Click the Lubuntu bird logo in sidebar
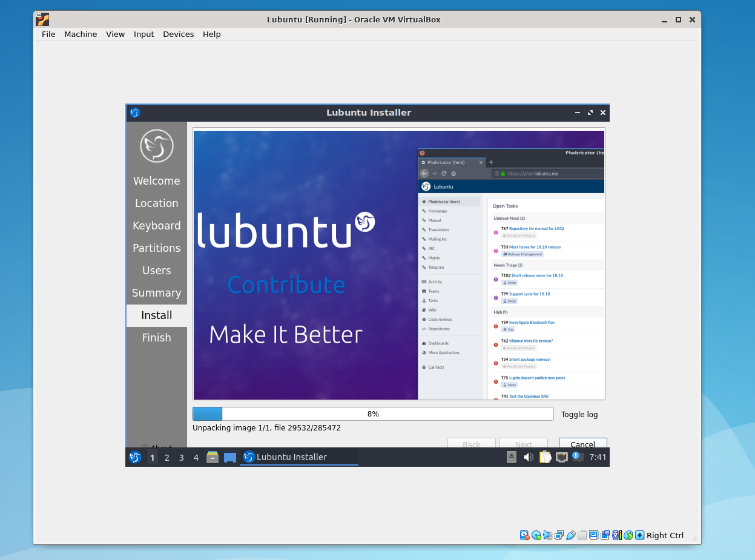755x560 pixels. 157,146
